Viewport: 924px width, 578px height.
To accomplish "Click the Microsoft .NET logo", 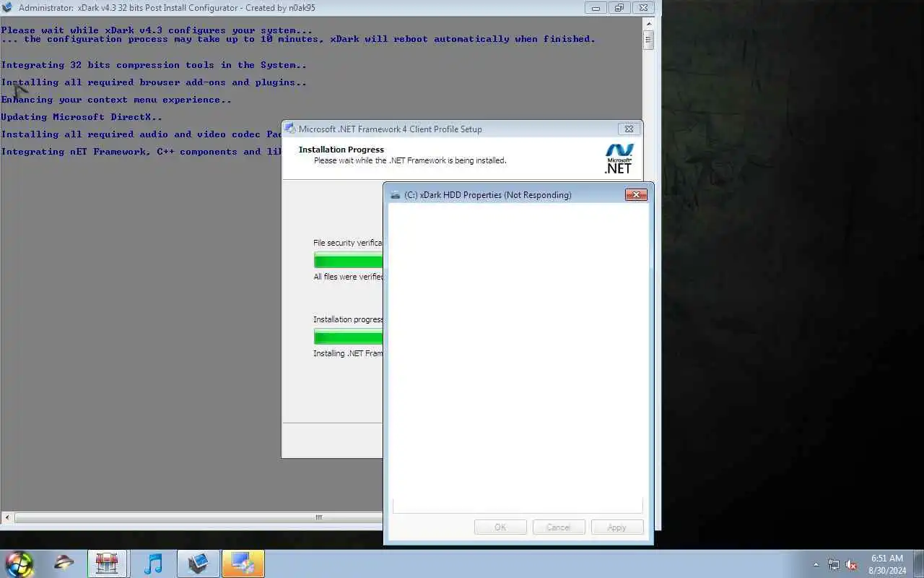I will click(619, 159).
